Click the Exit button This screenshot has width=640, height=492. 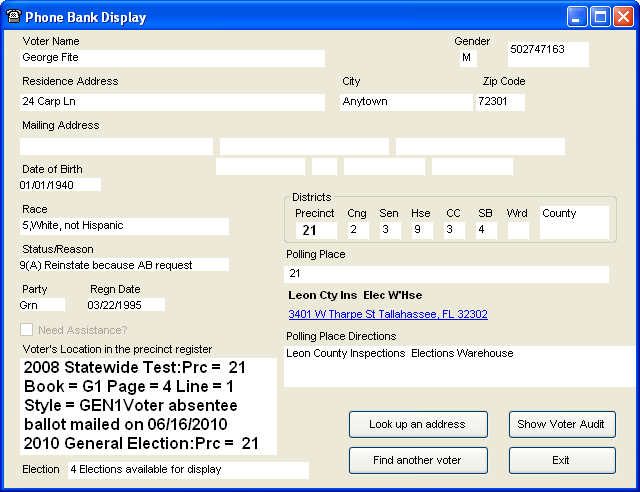tap(562, 460)
